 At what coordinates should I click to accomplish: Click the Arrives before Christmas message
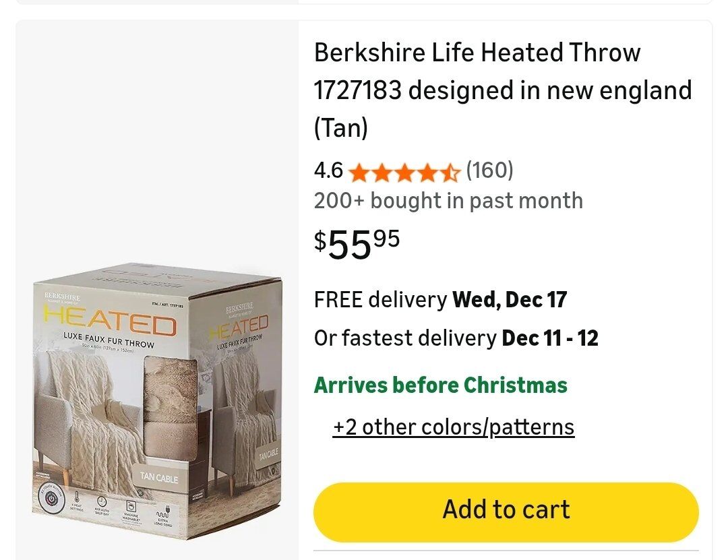tap(440, 385)
